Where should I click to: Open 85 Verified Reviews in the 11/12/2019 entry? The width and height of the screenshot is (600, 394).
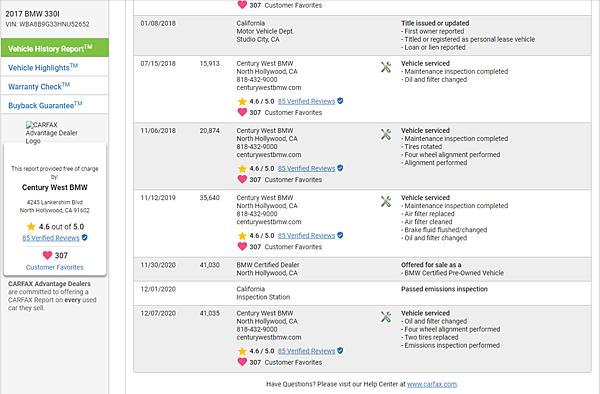[x=306, y=236]
